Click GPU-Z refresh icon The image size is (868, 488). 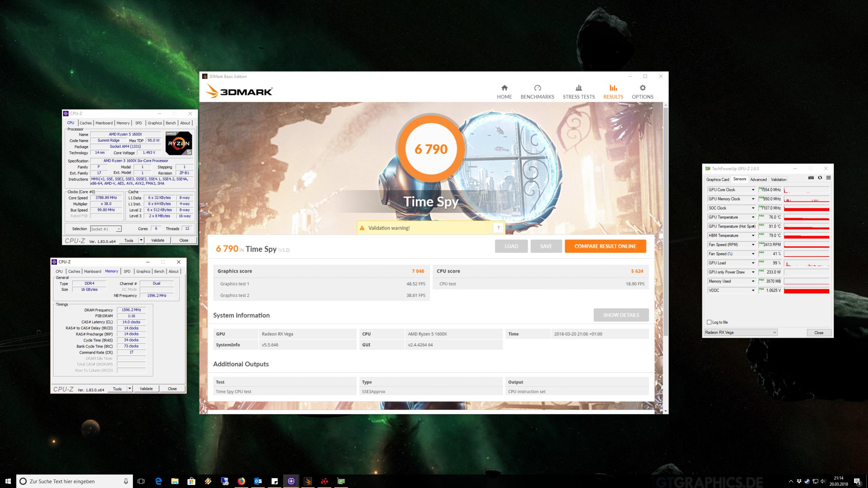(x=820, y=178)
